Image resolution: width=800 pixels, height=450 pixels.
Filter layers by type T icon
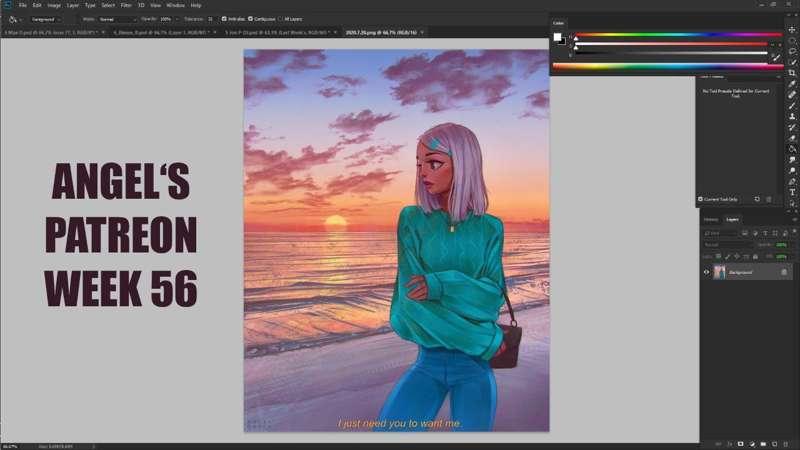click(765, 233)
